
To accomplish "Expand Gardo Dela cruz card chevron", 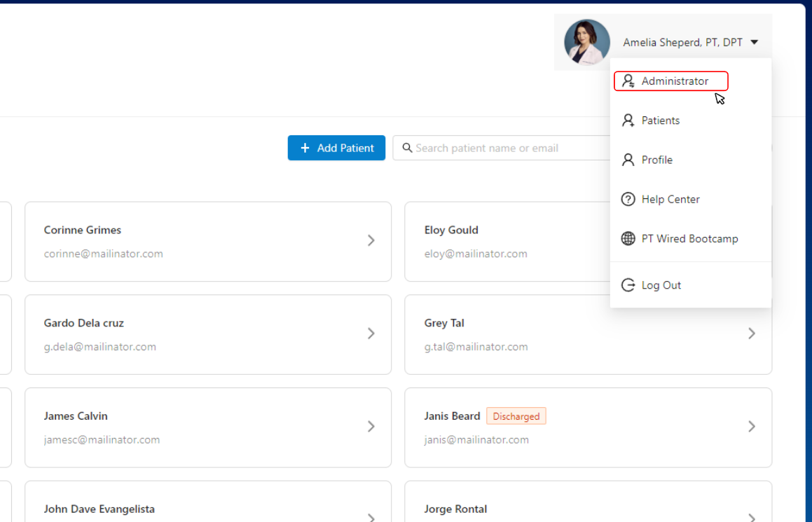I will tap(371, 334).
